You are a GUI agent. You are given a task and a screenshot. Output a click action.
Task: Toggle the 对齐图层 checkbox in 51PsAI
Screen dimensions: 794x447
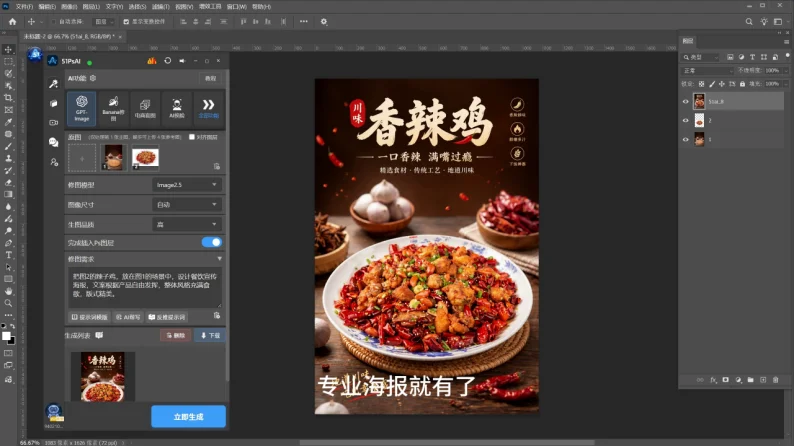(x=191, y=137)
